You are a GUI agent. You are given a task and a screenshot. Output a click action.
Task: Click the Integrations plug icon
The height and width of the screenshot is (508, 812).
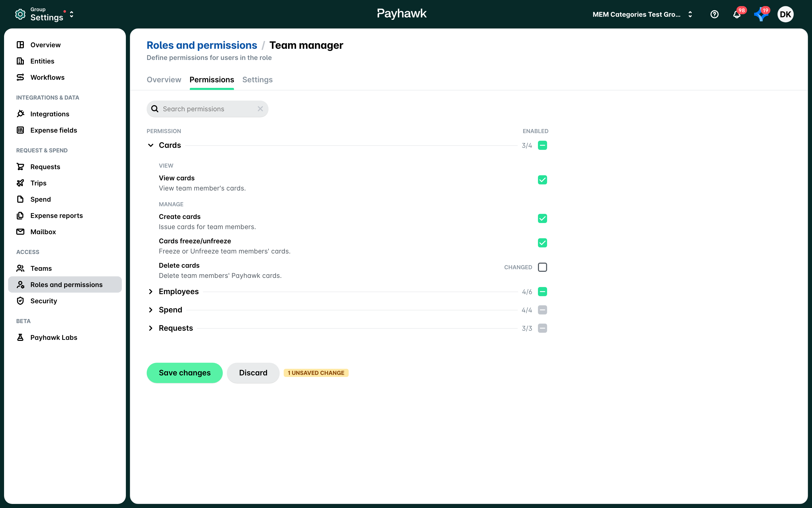click(20, 114)
